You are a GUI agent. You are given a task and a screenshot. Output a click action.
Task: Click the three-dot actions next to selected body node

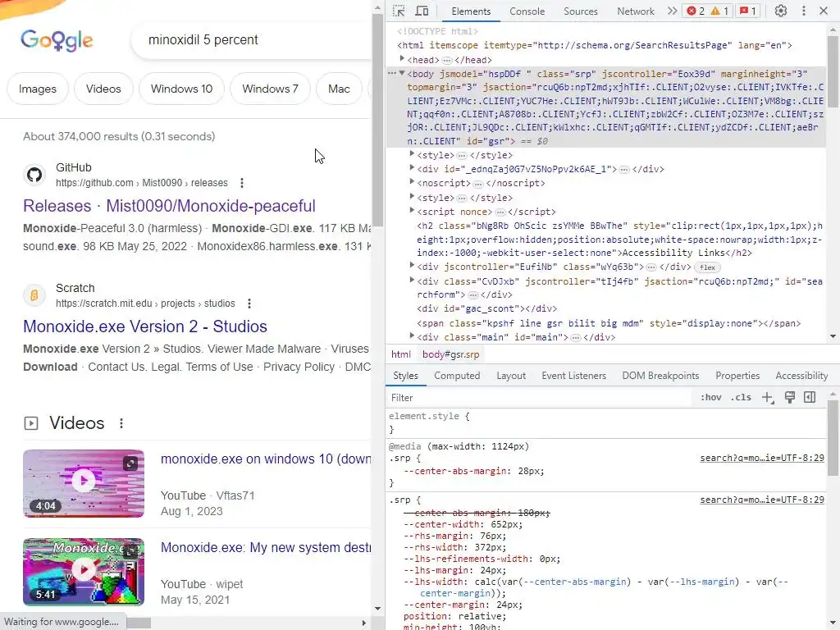(x=392, y=73)
